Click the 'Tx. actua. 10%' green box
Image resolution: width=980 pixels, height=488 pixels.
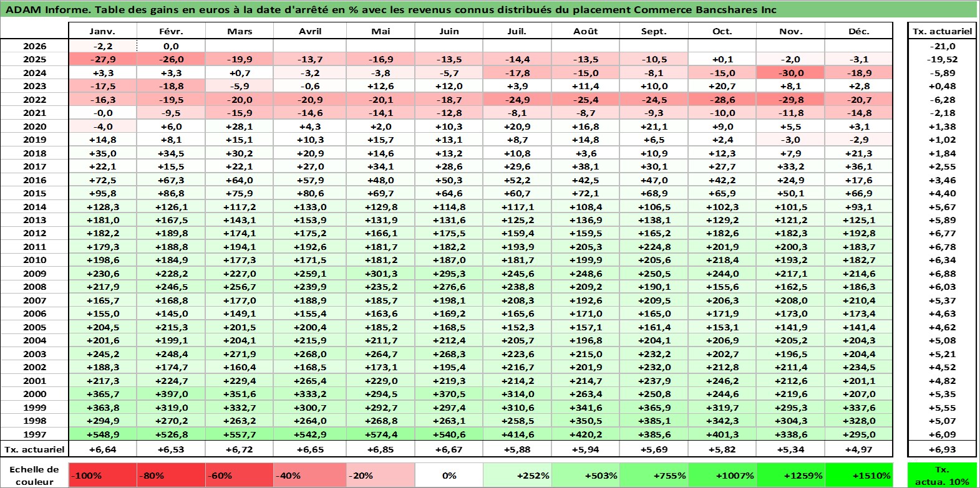(x=942, y=475)
